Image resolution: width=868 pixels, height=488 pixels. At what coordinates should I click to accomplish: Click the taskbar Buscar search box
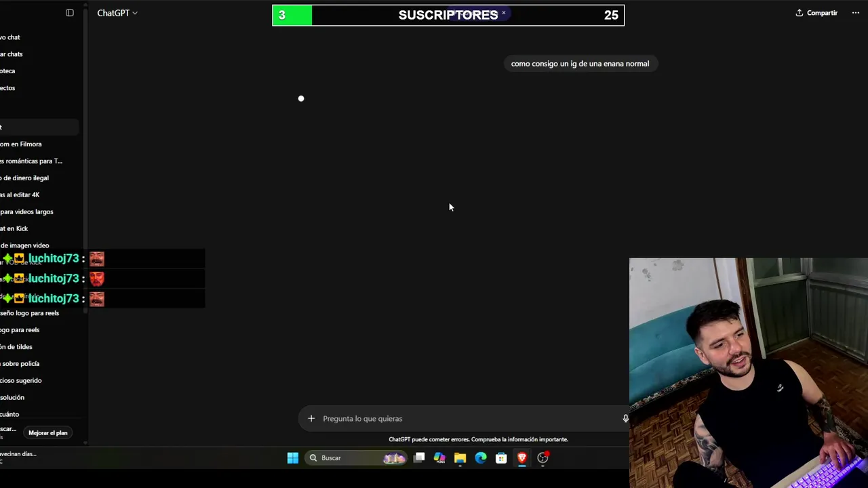[357, 458]
